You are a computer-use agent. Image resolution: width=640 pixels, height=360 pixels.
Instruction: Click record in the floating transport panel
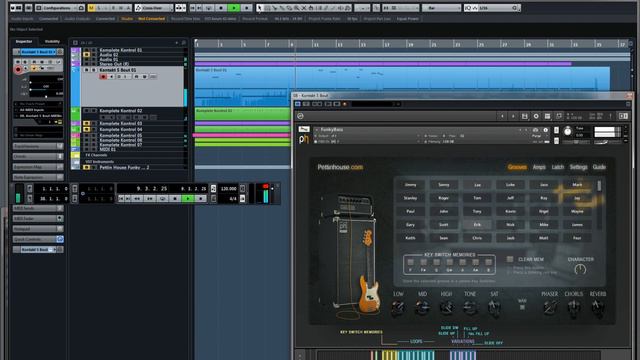tap(200, 199)
